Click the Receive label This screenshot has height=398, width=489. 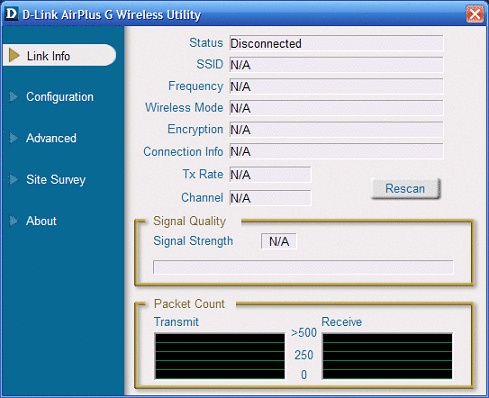pyautogui.click(x=342, y=322)
